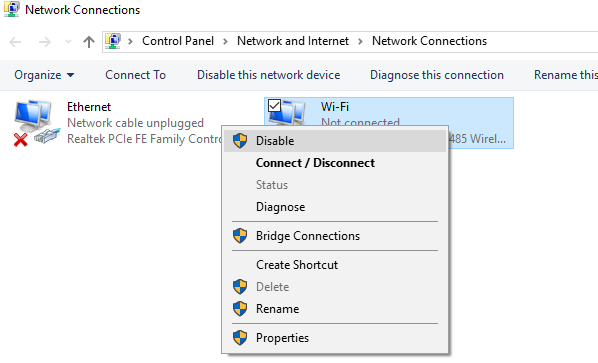The image size is (598, 363).
Task: Click the address bar Network Connections icon
Action: coord(113,41)
